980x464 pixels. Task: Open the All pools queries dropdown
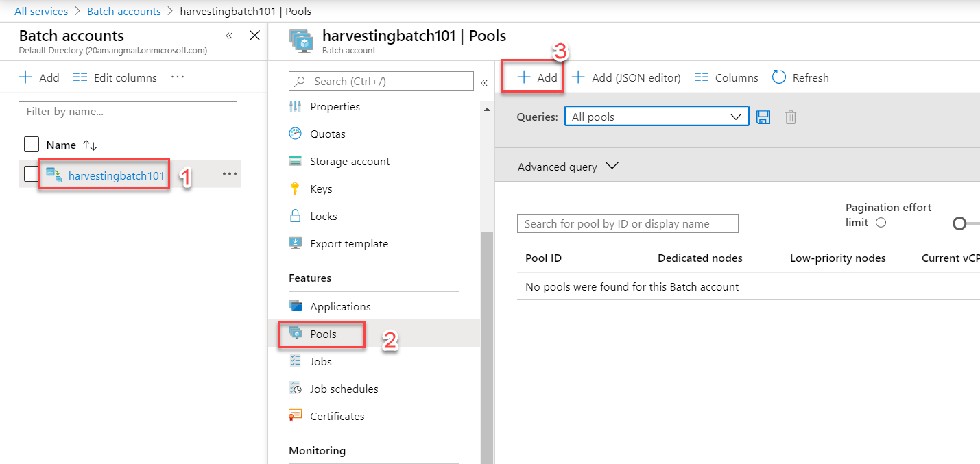(656, 117)
